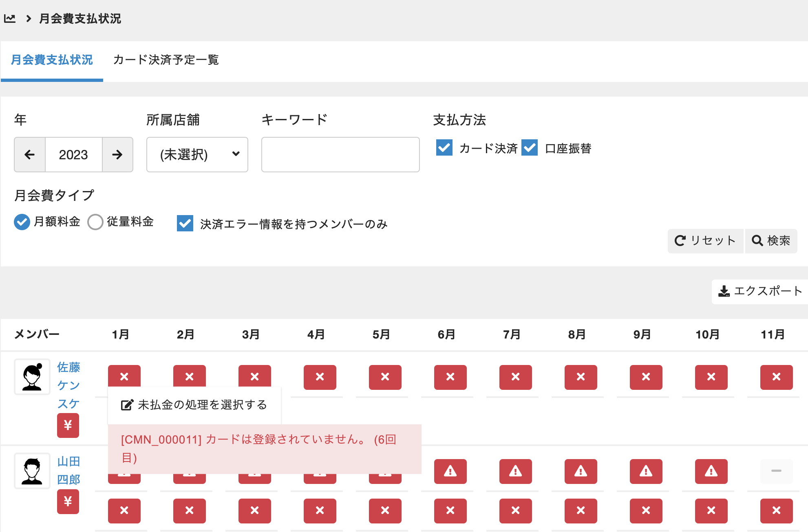Click the キーワード input field
The width and height of the screenshot is (808, 532).
pyautogui.click(x=340, y=155)
